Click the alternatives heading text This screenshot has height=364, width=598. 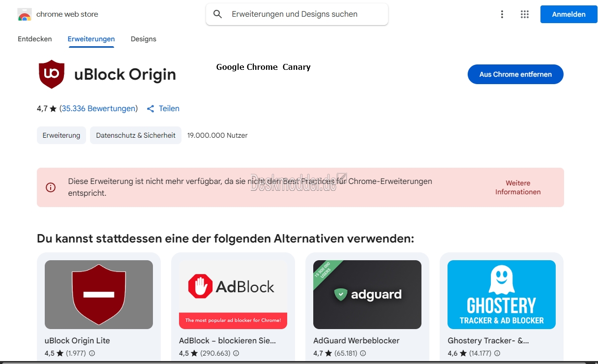pos(226,239)
